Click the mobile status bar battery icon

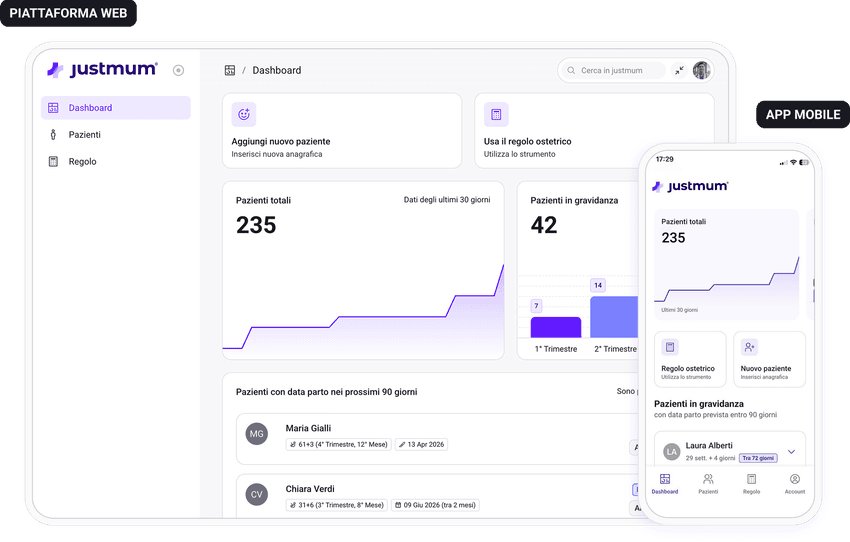coord(804,162)
